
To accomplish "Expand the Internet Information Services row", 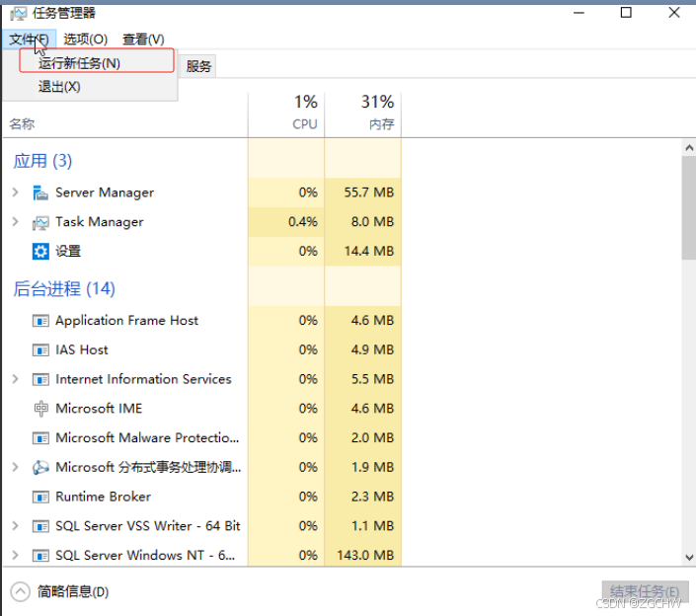I will pos(15,379).
